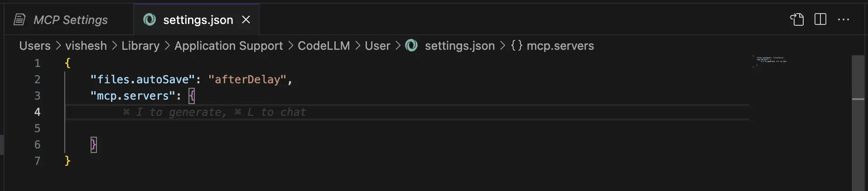Switch to the MCP Settings tab

69,19
